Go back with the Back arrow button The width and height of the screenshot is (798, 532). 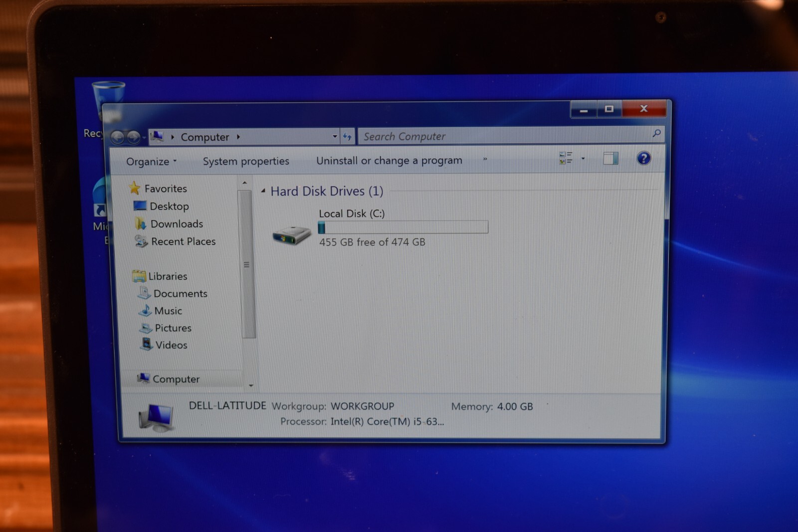click(117, 137)
